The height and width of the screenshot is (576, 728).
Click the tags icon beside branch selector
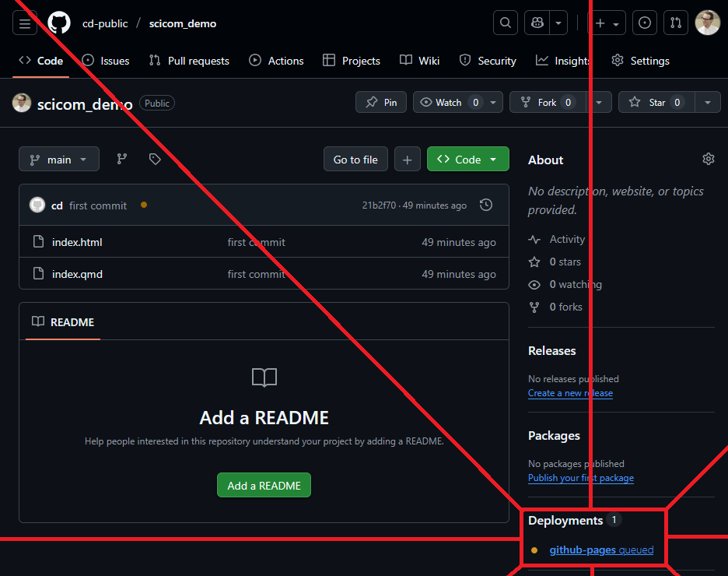click(x=155, y=160)
